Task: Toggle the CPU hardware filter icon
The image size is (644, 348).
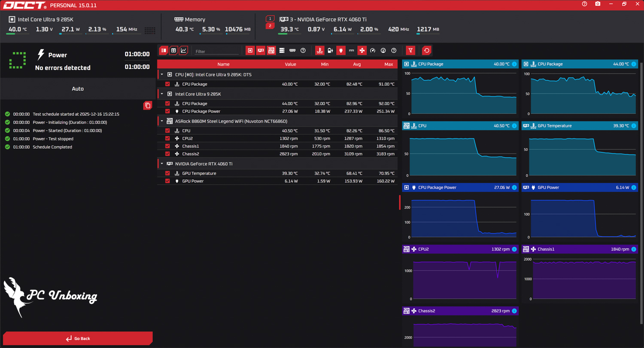Action: 250,51
